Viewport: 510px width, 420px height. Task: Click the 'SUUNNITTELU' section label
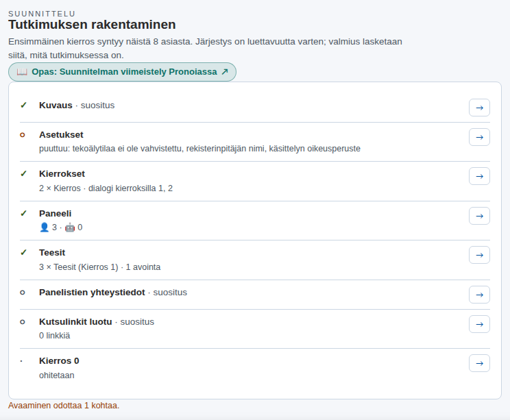[x=42, y=14]
